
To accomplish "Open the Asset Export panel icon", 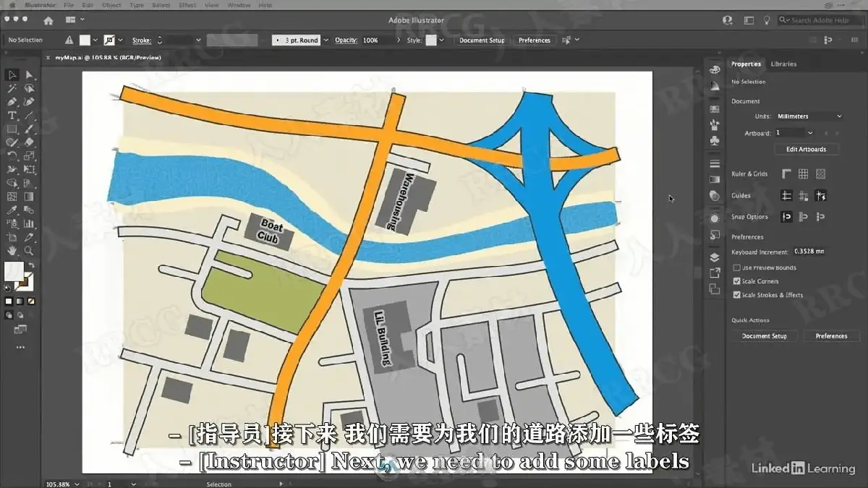I will 715,273.
